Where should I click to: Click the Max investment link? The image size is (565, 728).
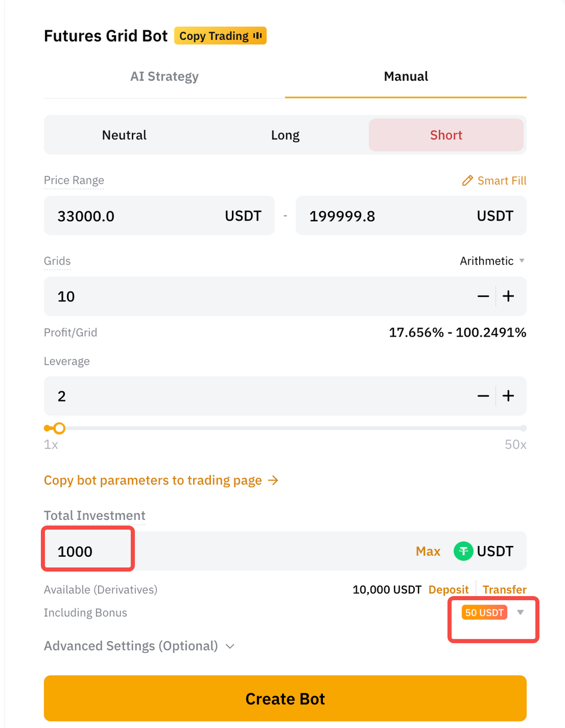(428, 551)
